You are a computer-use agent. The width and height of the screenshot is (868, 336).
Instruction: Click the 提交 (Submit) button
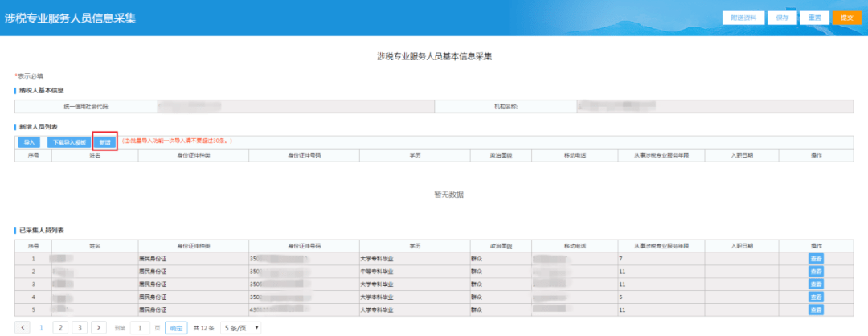coord(845,18)
